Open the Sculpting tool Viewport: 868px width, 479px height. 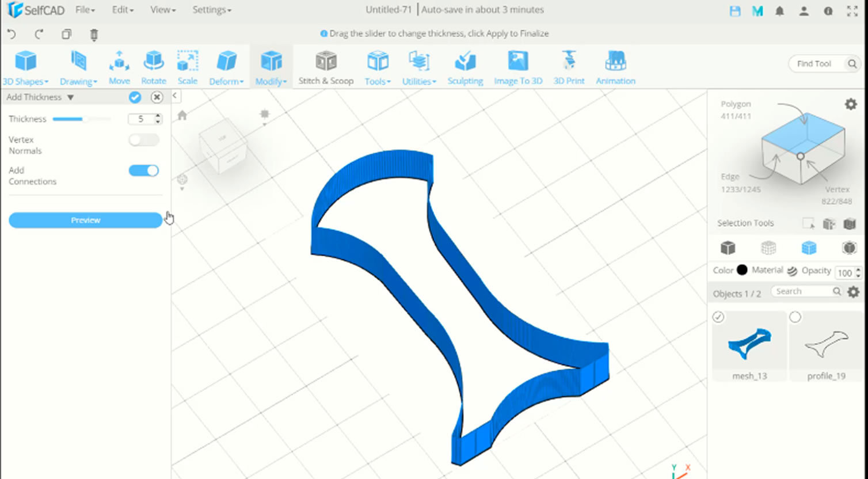click(x=465, y=68)
